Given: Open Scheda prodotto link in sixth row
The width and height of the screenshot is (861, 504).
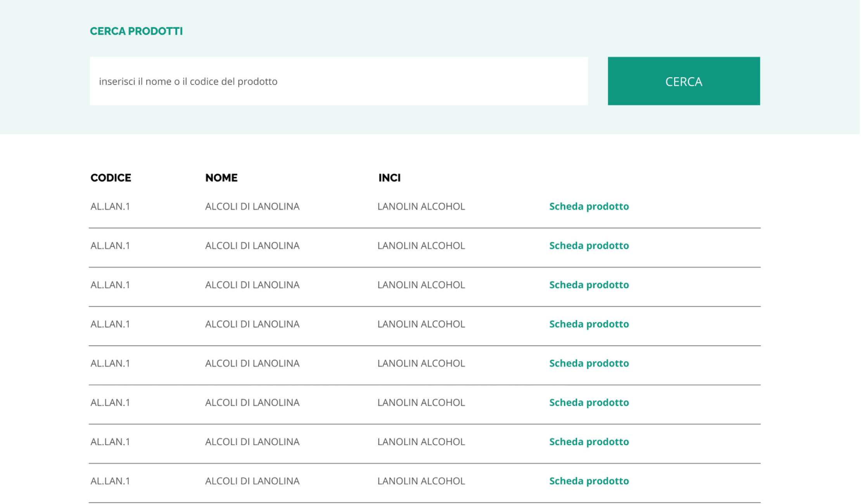Looking at the screenshot, I should (x=589, y=402).
